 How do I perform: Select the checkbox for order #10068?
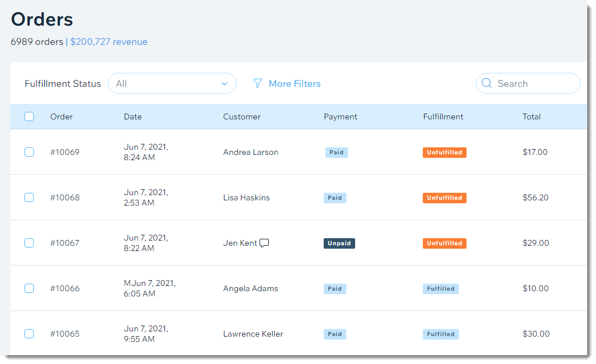pos(29,198)
